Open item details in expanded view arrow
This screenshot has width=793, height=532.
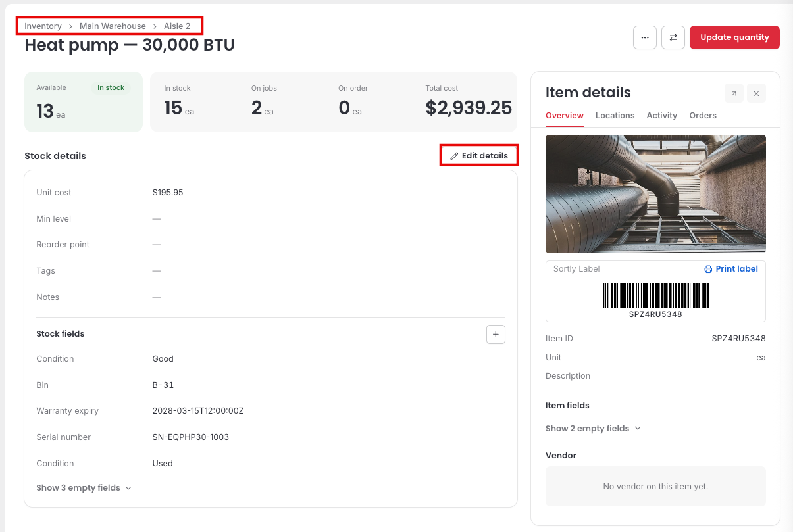tap(734, 93)
